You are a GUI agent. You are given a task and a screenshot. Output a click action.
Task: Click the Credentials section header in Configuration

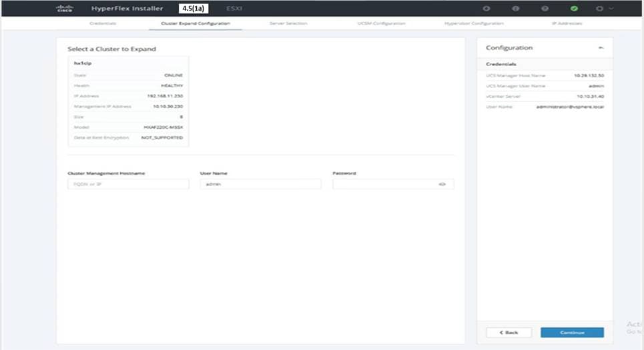501,64
